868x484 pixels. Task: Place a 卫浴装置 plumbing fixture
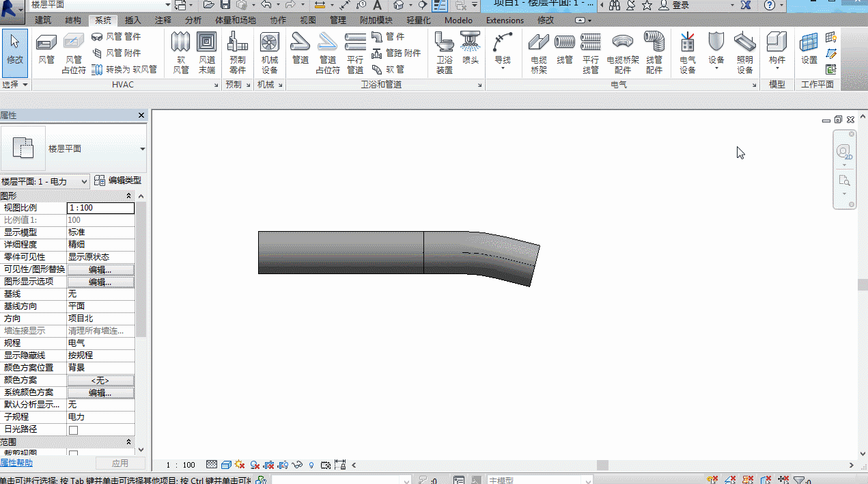tap(445, 53)
